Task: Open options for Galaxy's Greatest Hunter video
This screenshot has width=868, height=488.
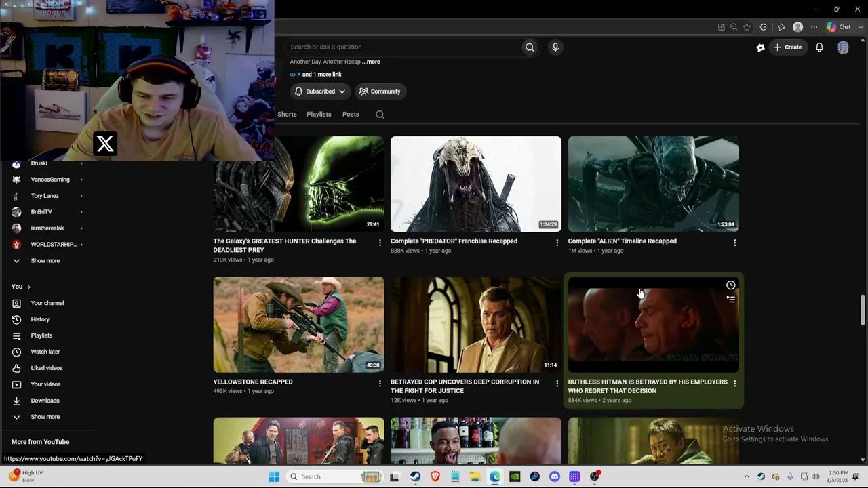Action: (x=380, y=243)
